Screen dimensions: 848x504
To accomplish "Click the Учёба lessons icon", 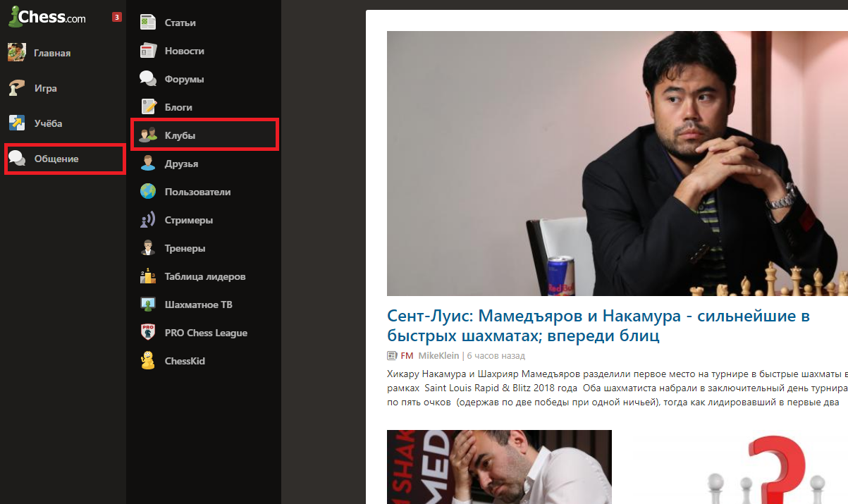I will [x=17, y=123].
